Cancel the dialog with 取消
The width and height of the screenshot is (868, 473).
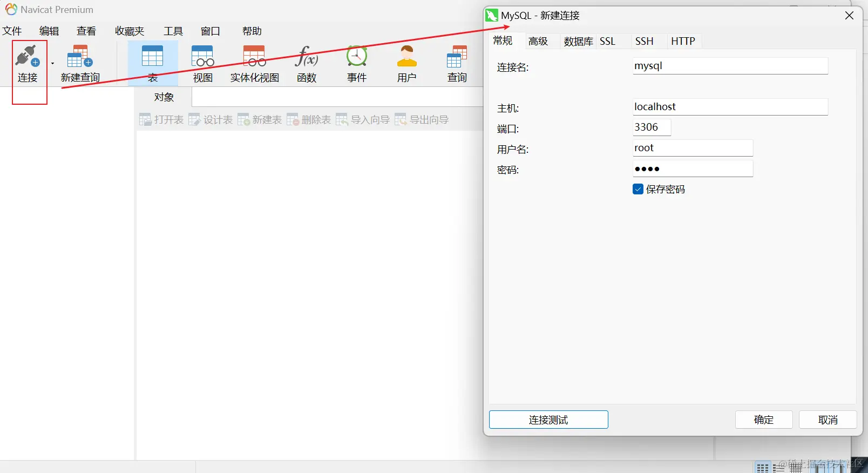[x=828, y=420]
